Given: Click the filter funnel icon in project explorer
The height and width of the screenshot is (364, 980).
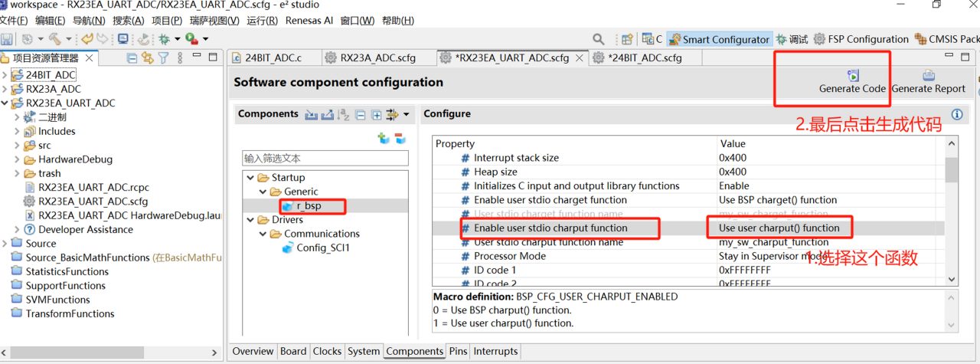Looking at the screenshot, I should (x=163, y=58).
